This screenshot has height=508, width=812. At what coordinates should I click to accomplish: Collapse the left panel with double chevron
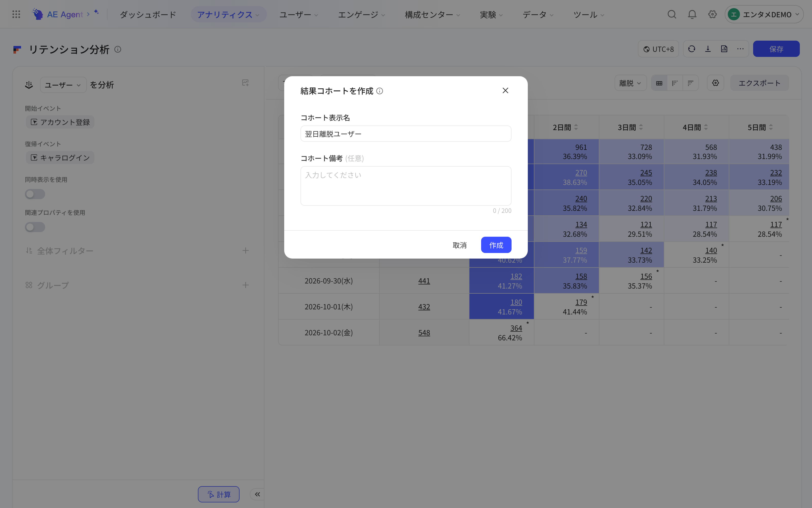[257, 494]
